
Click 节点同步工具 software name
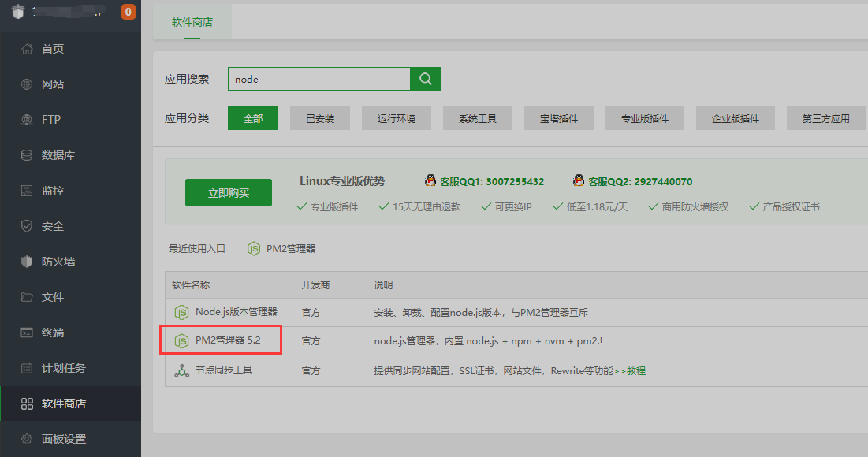[224, 370]
